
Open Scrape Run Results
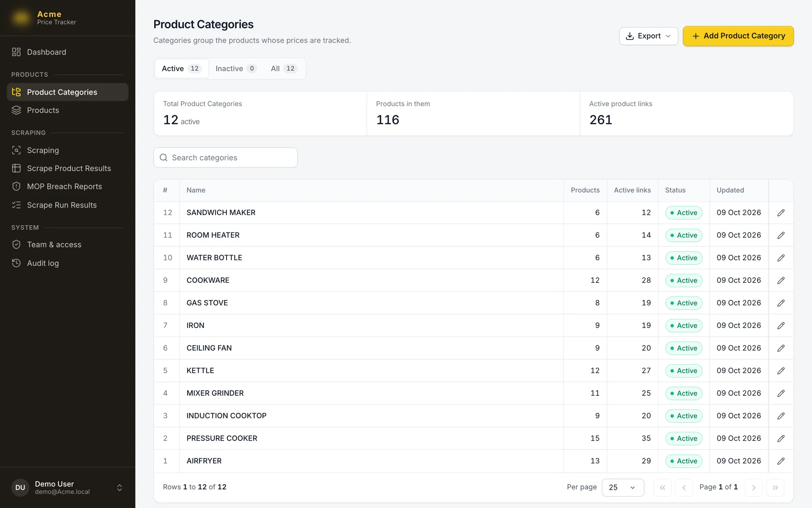click(67, 205)
